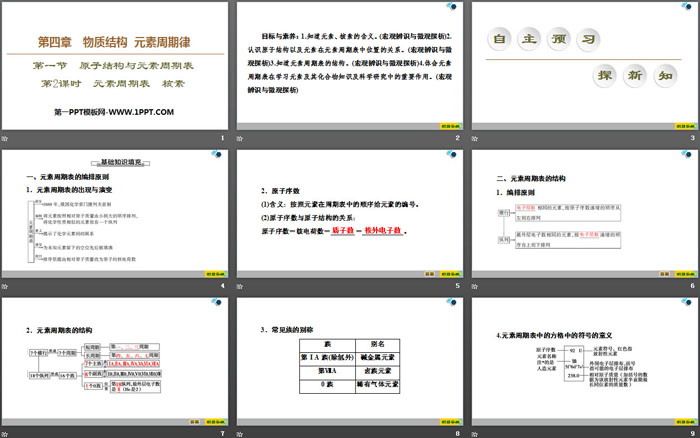Viewport: 700px width, 438px height.
Task: Click the animation star icon under slide 1
Action: coord(5,138)
